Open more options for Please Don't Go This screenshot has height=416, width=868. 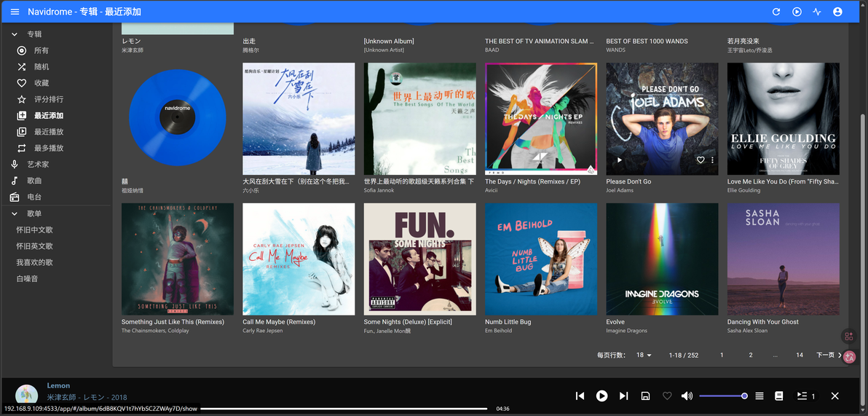[x=712, y=160]
